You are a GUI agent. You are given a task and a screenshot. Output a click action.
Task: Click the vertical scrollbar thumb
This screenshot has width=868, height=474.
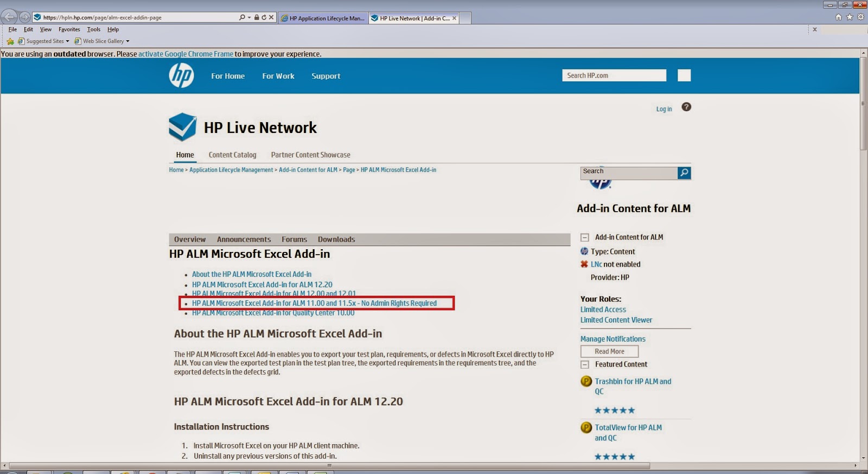coord(863,103)
